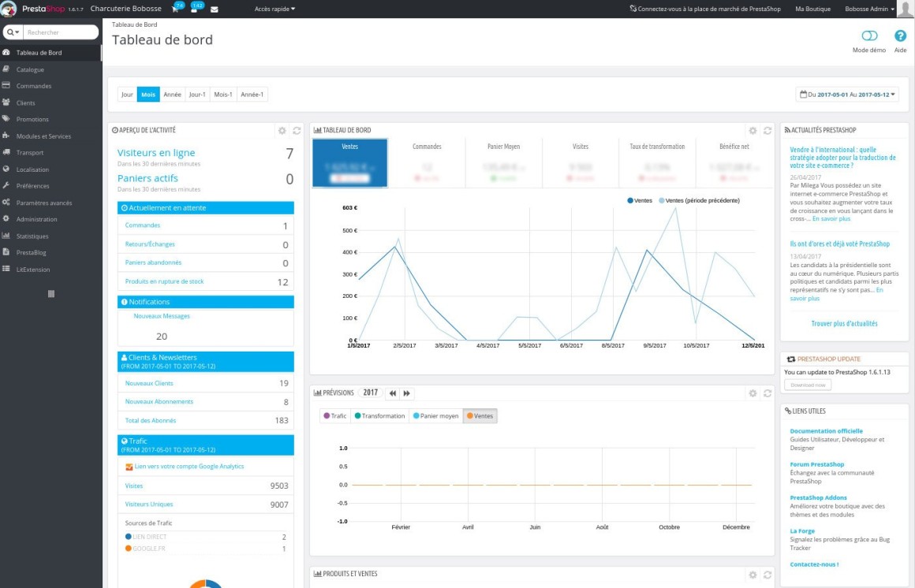This screenshot has width=915, height=588.
Task: Toggle the Panier moyen forecast series
Action: [435, 416]
